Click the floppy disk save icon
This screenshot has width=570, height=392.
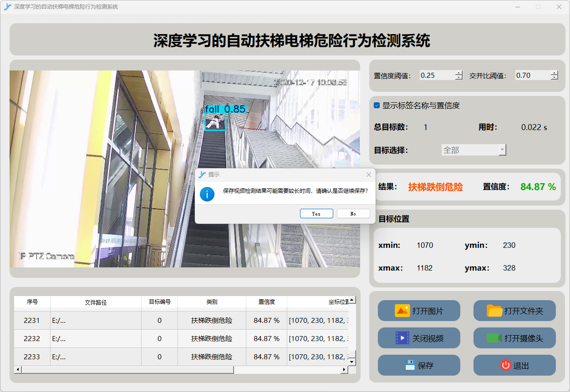coord(410,365)
